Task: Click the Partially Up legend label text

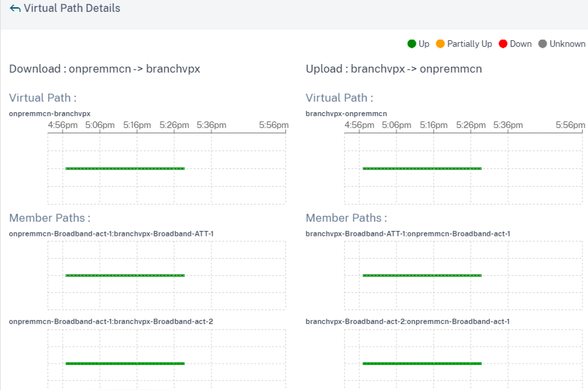Action: [469, 44]
